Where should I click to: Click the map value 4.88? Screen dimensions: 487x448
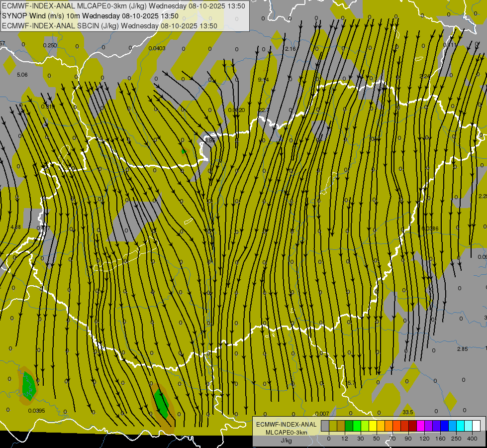tap(15, 227)
